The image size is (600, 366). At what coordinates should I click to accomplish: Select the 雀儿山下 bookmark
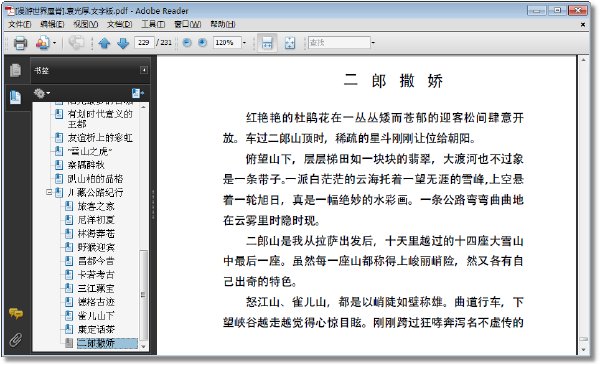pyautogui.click(x=96, y=316)
